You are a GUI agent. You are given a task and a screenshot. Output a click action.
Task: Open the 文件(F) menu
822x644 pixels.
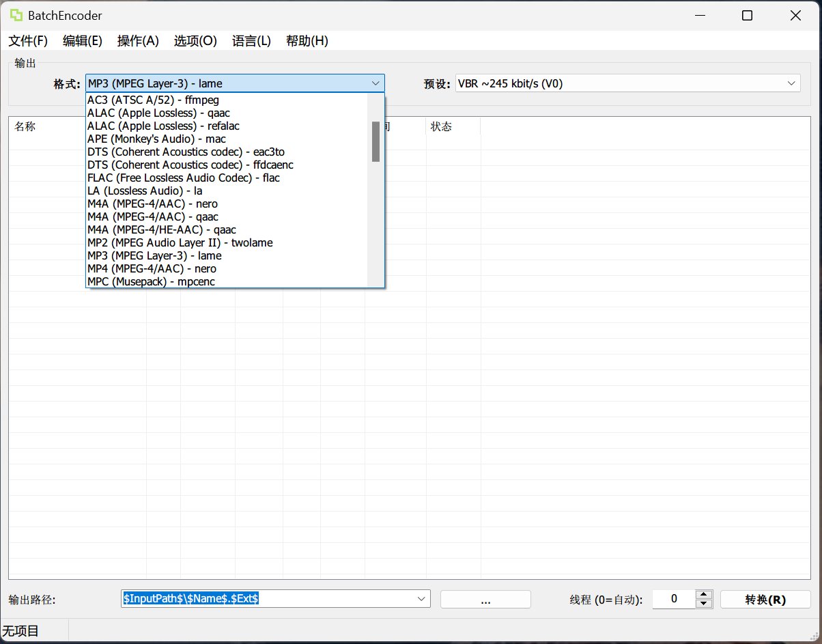pos(28,41)
